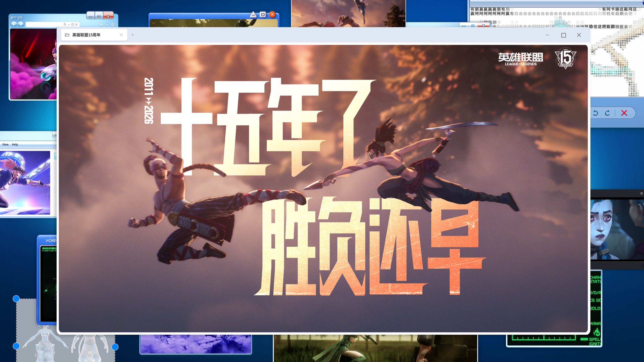Open the Jinx video thumbnail
Viewport: 644px width, 362px height.
tap(617, 229)
